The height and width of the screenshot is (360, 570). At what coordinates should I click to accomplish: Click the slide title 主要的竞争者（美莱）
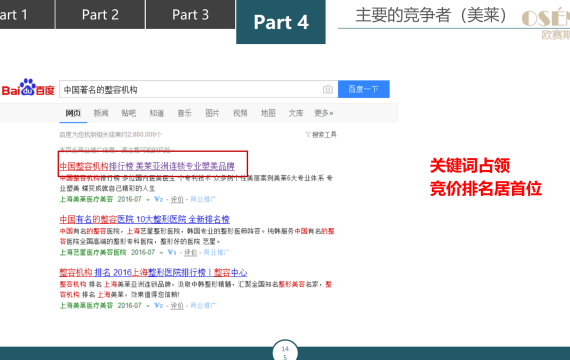tap(431, 15)
